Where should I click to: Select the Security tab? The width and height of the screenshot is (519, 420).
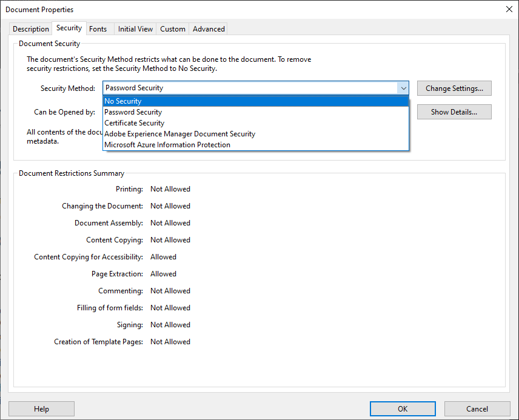(x=69, y=28)
